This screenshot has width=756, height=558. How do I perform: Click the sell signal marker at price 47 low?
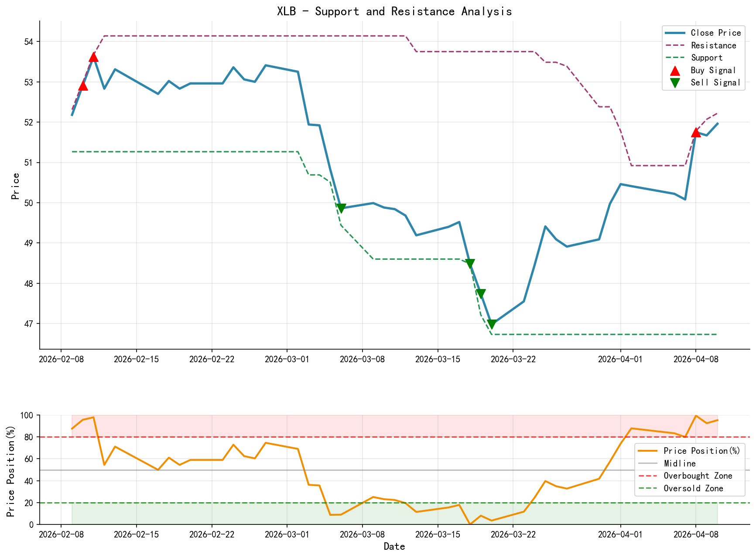coord(492,324)
